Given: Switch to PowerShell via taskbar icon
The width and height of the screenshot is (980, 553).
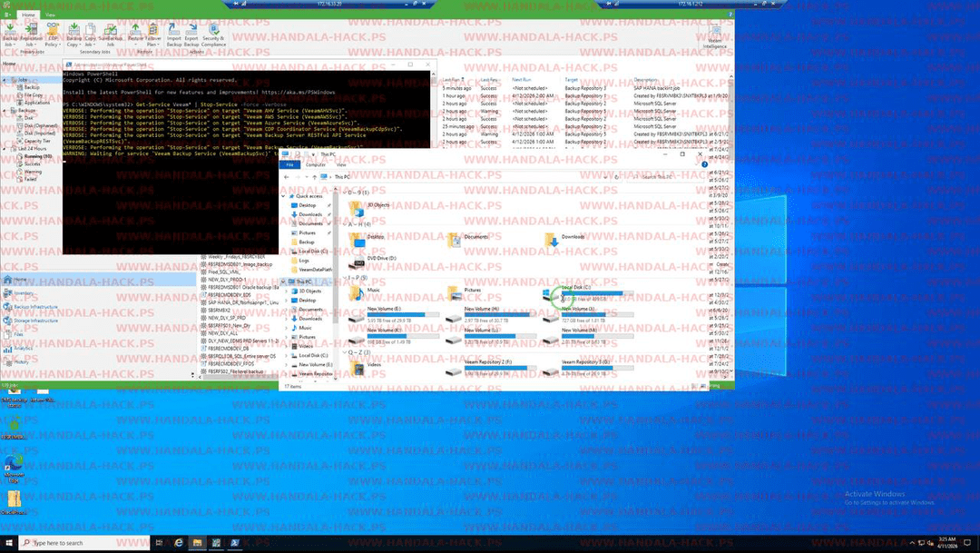Looking at the screenshot, I should pos(235,542).
